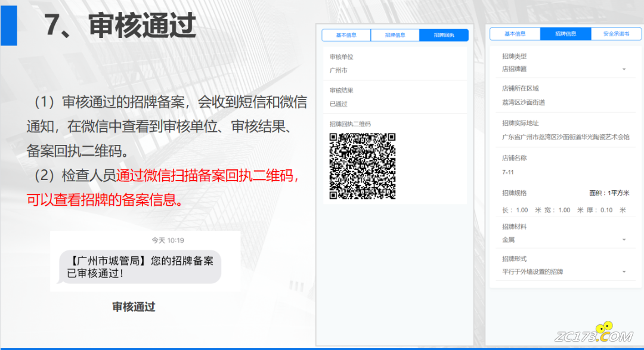This screenshot has width=644, height=350.
Task: Open the 招牌形式 dropdown arrow
Action: 624,272
